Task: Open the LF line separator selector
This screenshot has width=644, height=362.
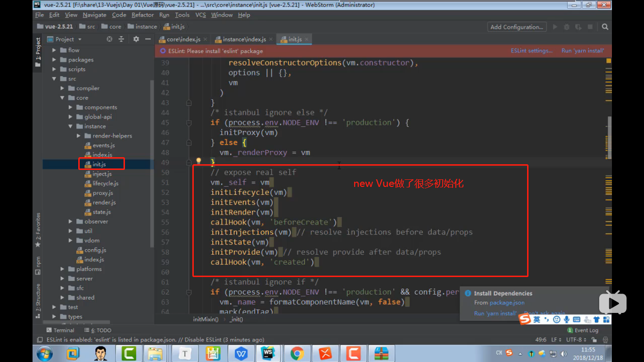Action: tap(556, 340)
